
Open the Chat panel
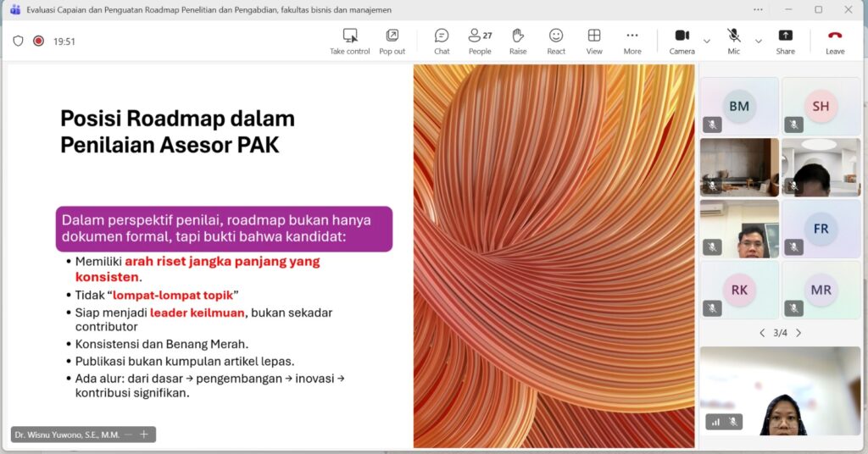[442, 42]
